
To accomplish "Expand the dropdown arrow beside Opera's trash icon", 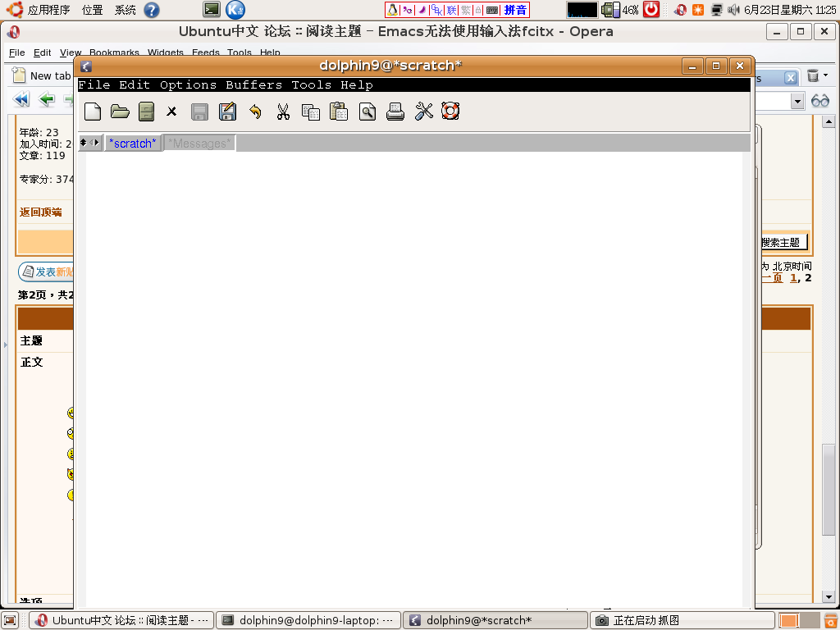I will pos(826,75).
